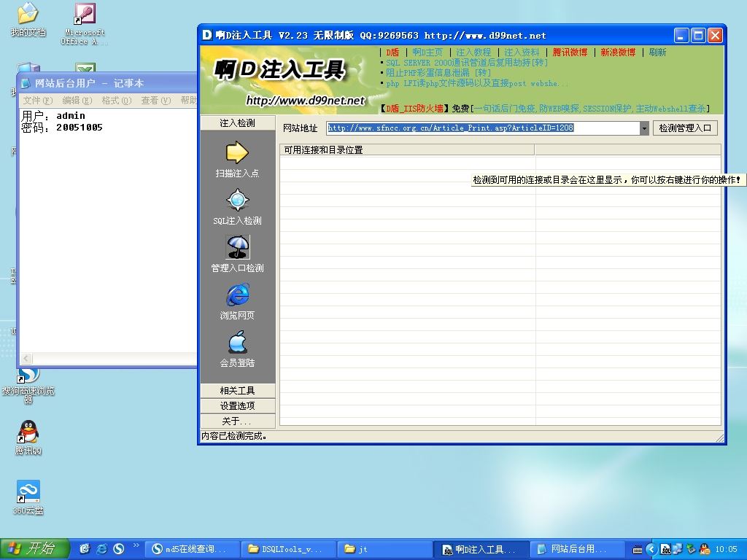Click the Show Desktop quick launch icon
This screenshot has height=560, width=747.
85,549
